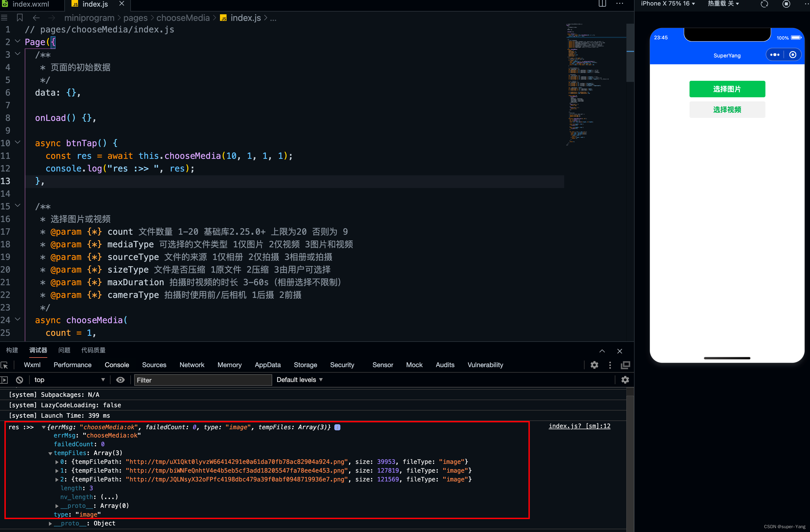Click the simulator refresh icon
This screenshot has width=810, height=532.
click(764, 4)
